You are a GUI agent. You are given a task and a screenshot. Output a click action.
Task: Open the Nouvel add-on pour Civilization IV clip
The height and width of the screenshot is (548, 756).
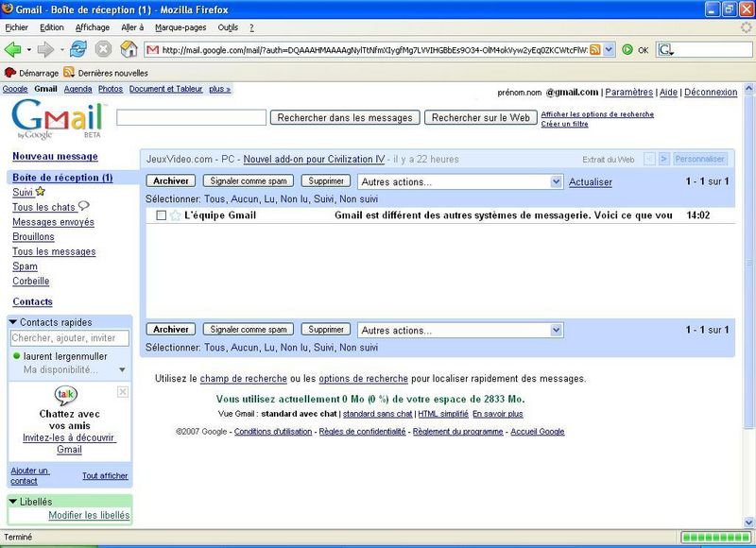point(314,159)
